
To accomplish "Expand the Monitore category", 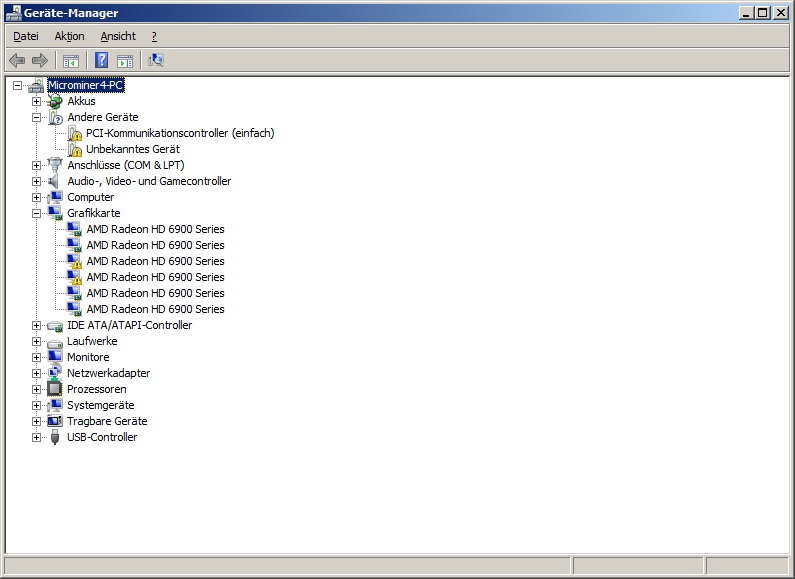I will pyautogui.click(x=37, y=357).
